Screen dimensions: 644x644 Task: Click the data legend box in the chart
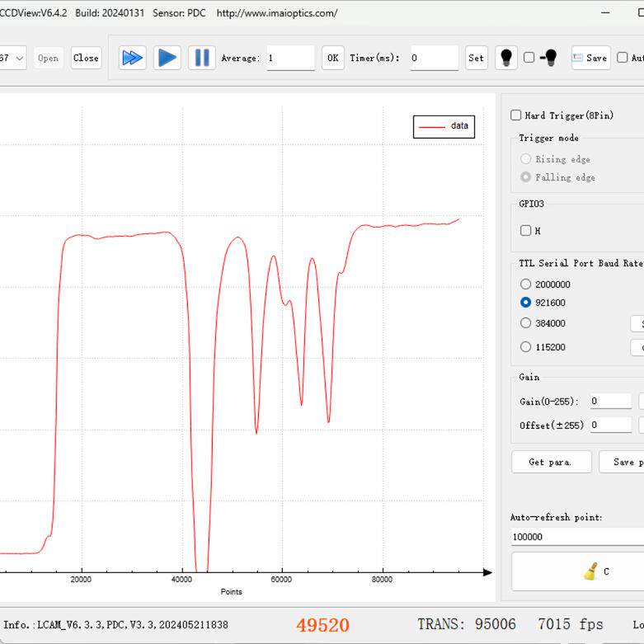coord(444,126)
